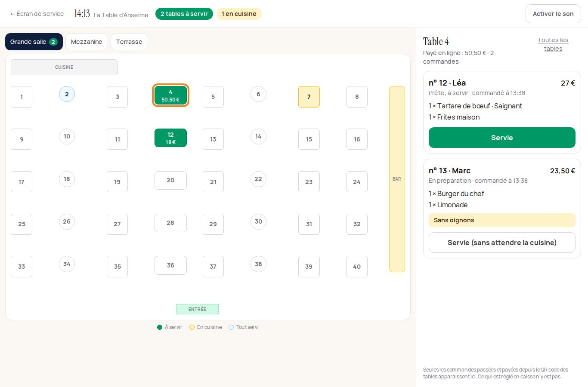Click the Toutes les tables link
The height and width of the screenshot is (387, 588).
(x=553, y=44)
